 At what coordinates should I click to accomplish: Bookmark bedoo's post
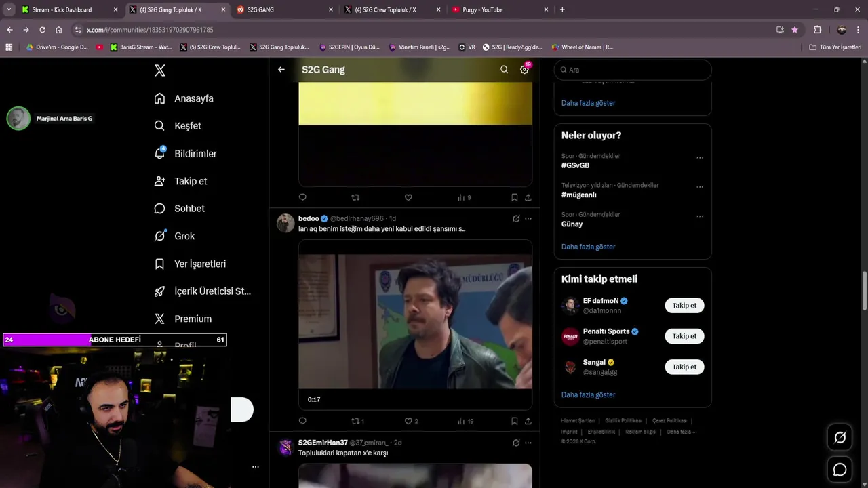click(x=514, y=421)
